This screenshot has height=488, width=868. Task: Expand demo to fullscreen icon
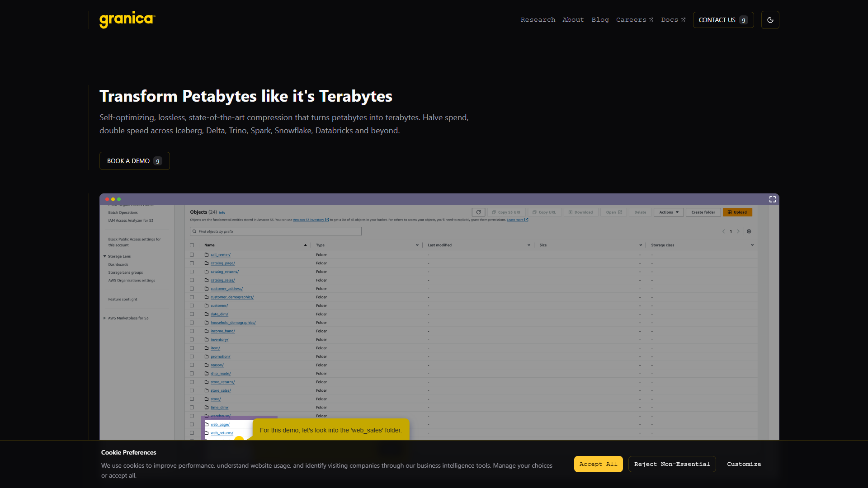(x=772, y=199)
